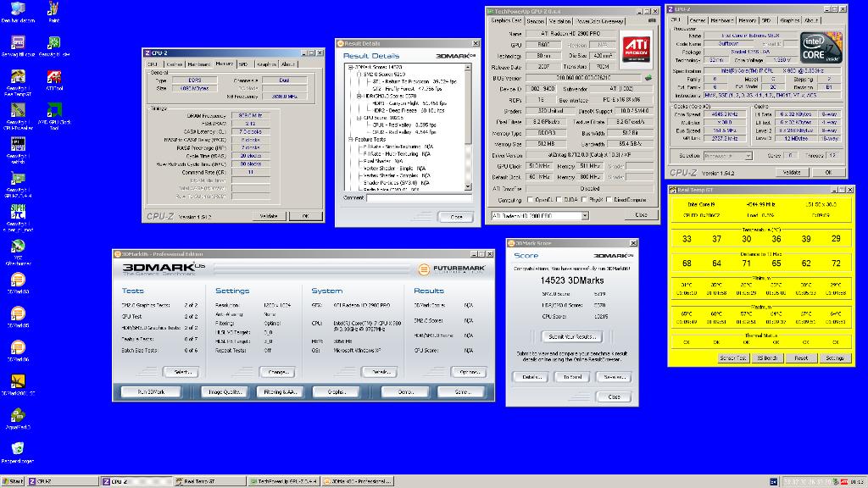
Task: Click the BIOS save chip icon in GPU-Z
Action: click(648, 77)
